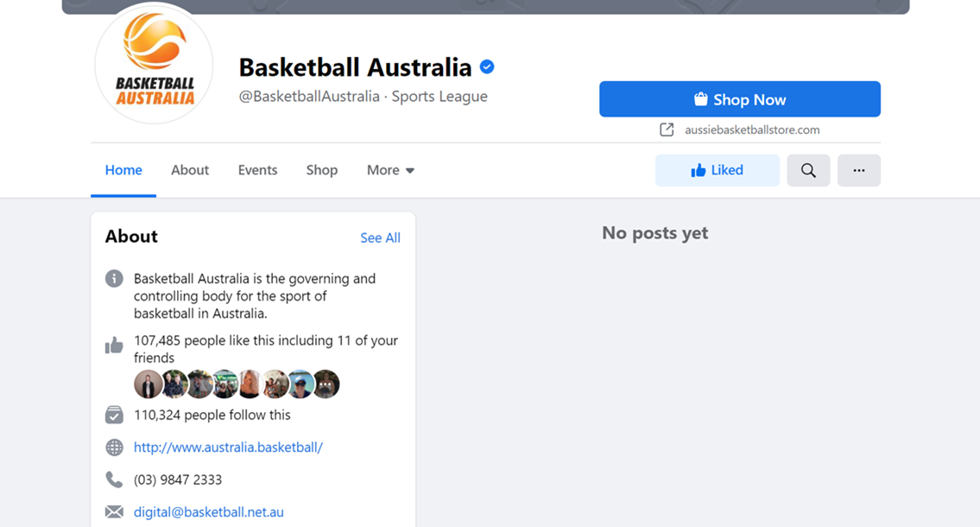Image resolution: width=980 pixels, height=527 pixels.
Task: Click the envelope icon beside the email address
Action: (114, 511)
